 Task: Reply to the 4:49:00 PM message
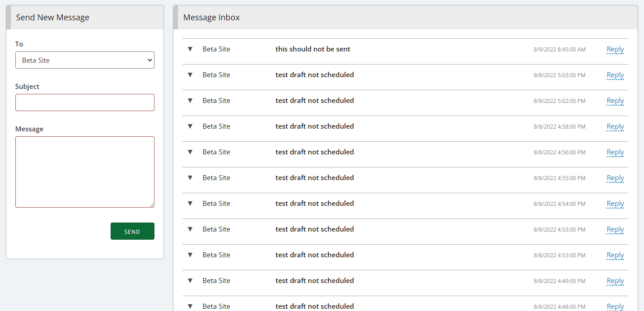[615, 281]
